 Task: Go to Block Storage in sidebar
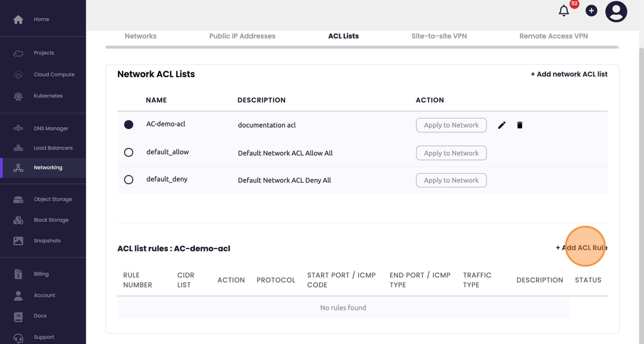(x=51, y=220)
